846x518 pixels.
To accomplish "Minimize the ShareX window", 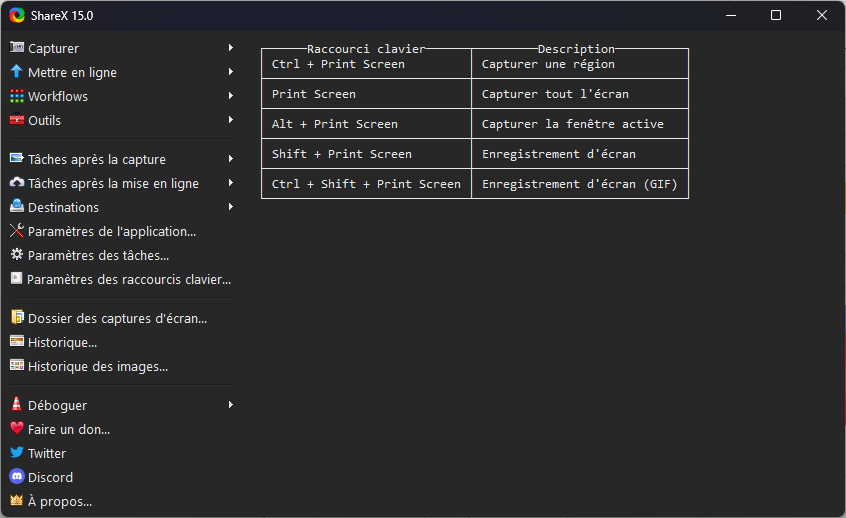I will [x=731, y=15].
